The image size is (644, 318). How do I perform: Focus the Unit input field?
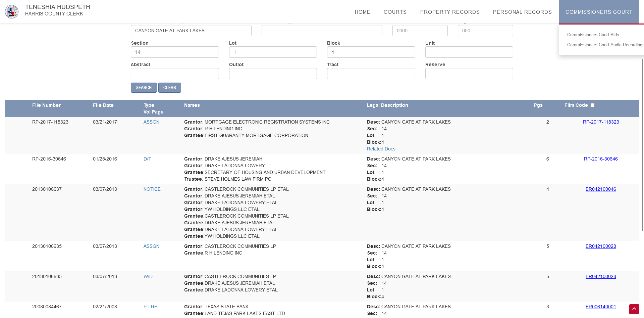469,52
